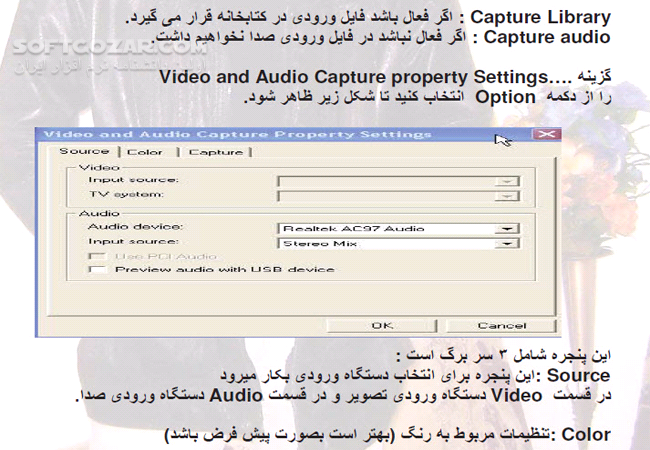Click the 'Video' group heading

coord(99,167)
